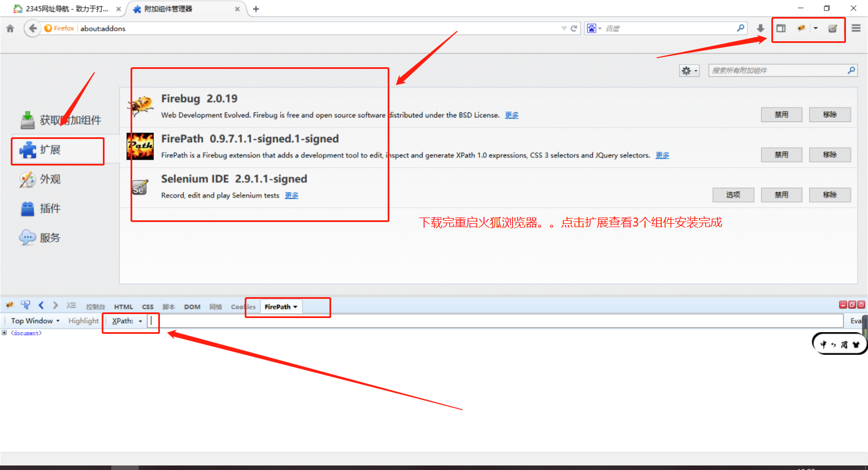Switch to the Firebug Cookies tab
The height and width of the screenshot is (470, 868).
(243, 307)
